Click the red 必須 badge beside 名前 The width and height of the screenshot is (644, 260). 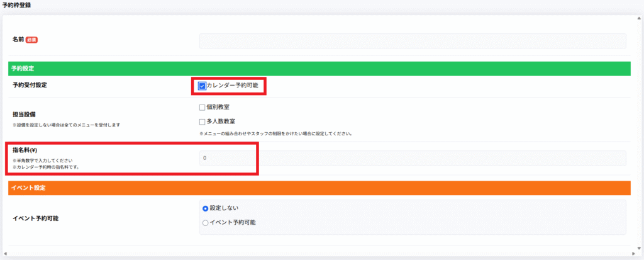pos(32,40)
